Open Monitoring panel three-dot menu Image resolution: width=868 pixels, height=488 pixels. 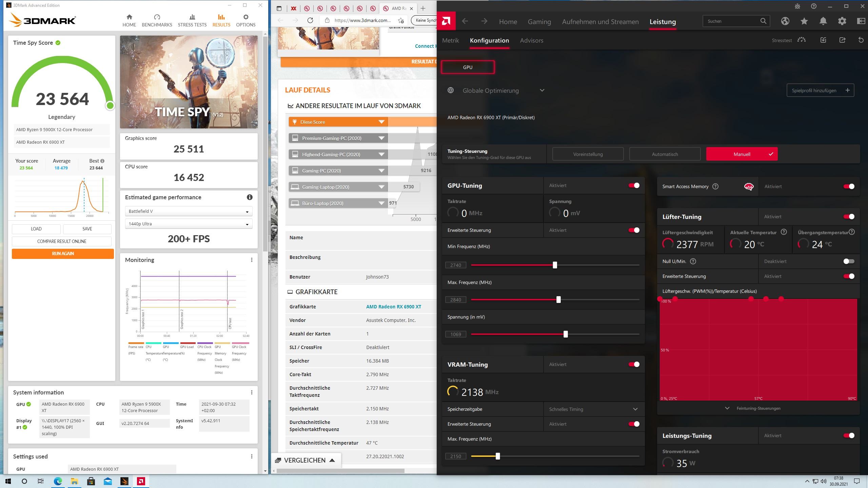(x=252, y=260)
